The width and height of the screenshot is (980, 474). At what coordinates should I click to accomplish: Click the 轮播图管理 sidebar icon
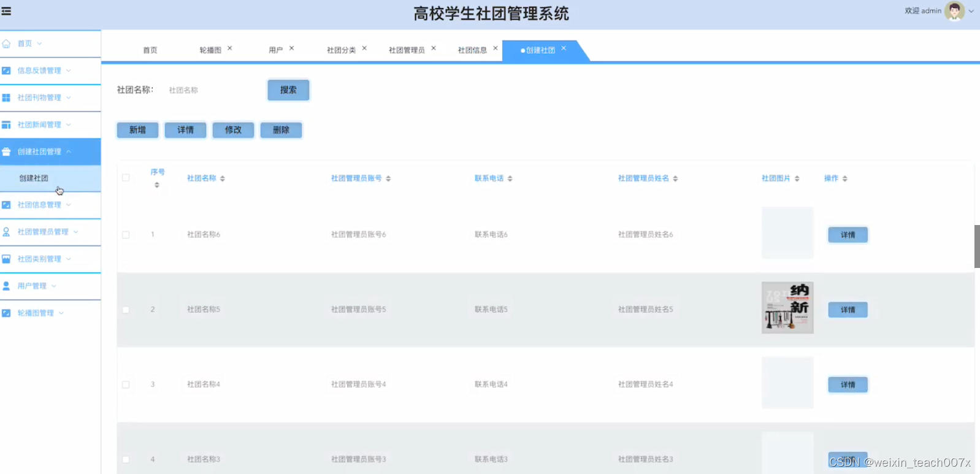pos(6,313)
